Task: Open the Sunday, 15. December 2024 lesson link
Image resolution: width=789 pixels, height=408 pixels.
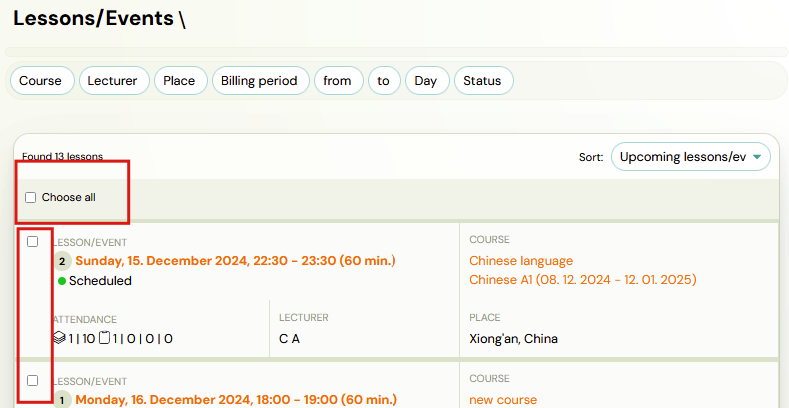Action: 235,262
